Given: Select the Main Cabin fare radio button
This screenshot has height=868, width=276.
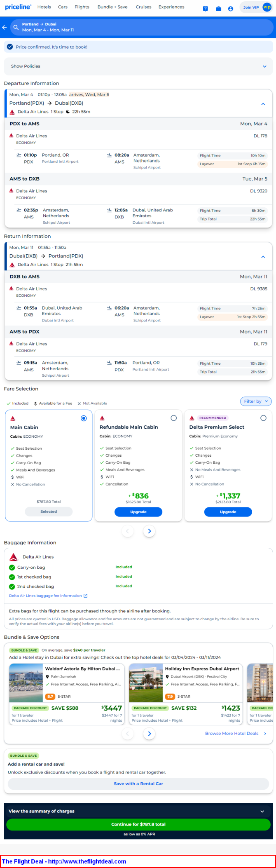Looking at the screenshot, I should pos(84,418).
